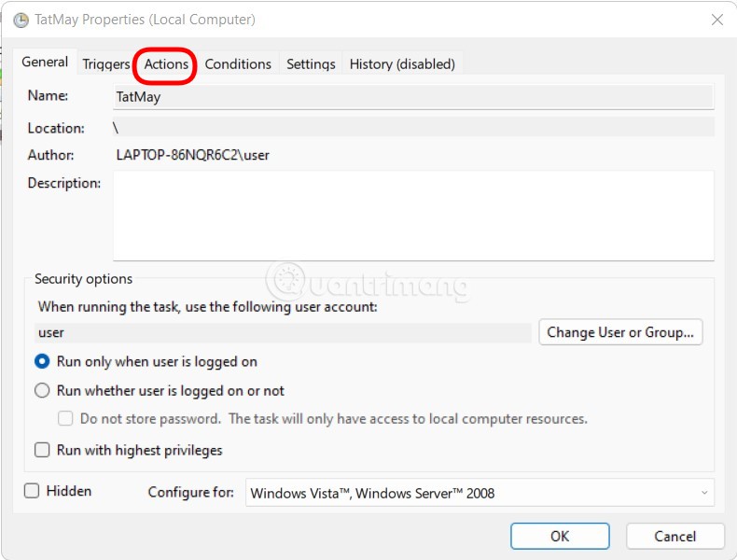Click the 'Author:' label
This screenshot has height=560, width=737.
point(50,155)
